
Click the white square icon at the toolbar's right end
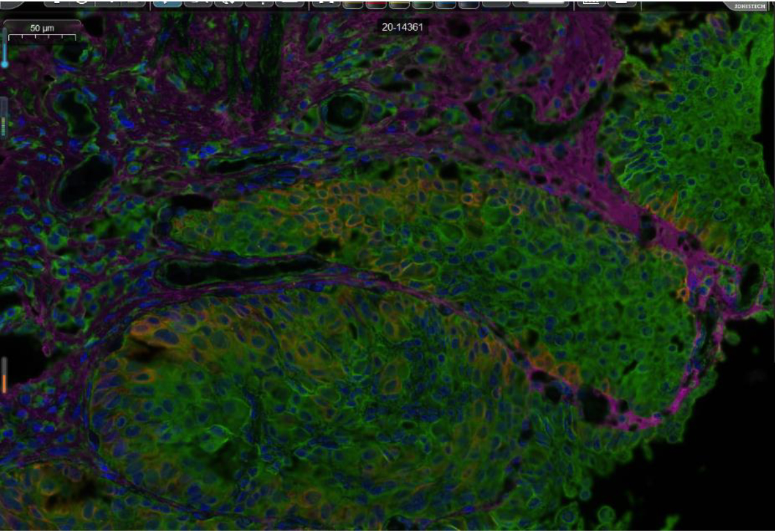(x=621, y=3)
